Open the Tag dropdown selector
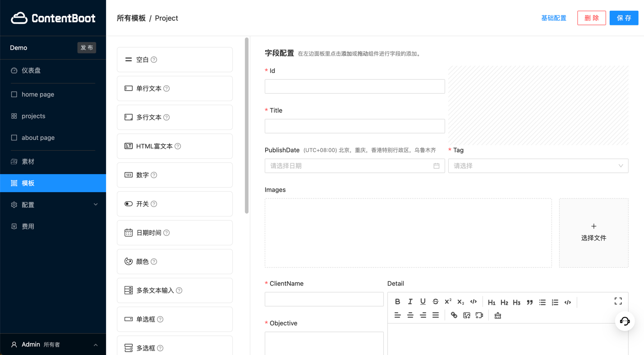This screenshot has width=644, height=355. pos(538,166)
